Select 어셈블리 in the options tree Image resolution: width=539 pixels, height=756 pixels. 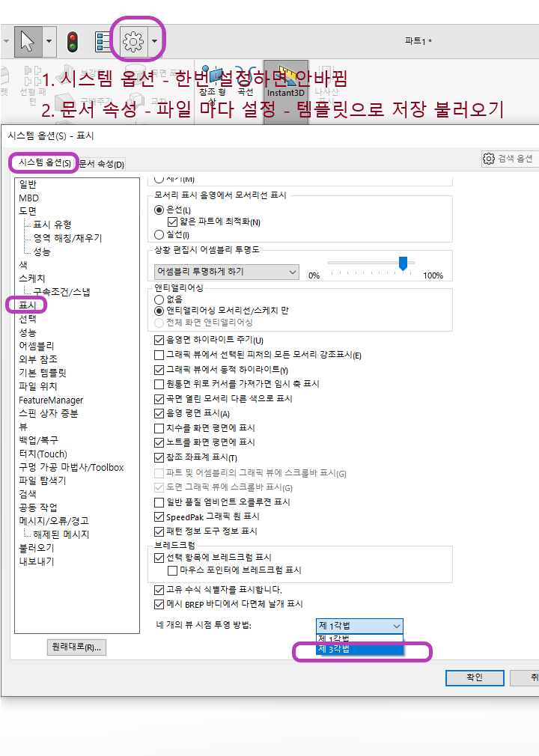click(37, 346)
